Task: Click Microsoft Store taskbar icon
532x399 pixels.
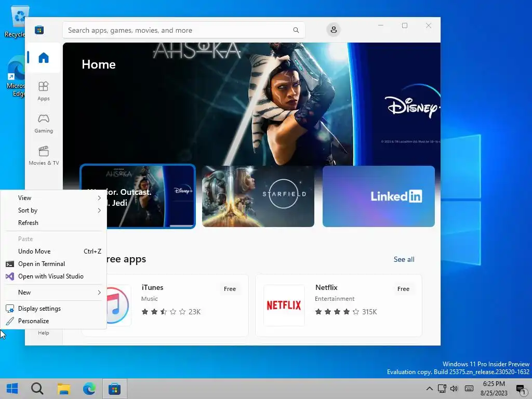Action: [x=115, y=389]
